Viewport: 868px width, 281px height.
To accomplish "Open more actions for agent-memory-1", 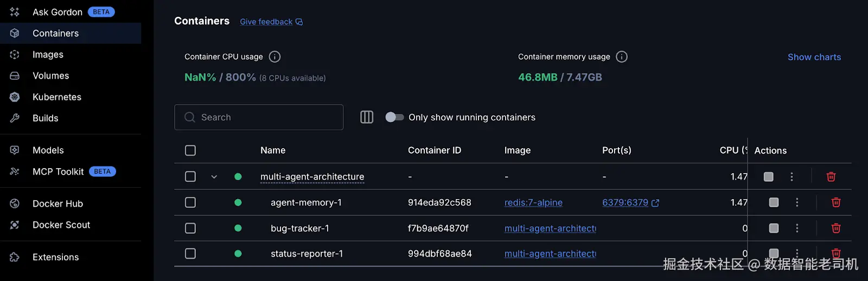I will coord(797,202).
